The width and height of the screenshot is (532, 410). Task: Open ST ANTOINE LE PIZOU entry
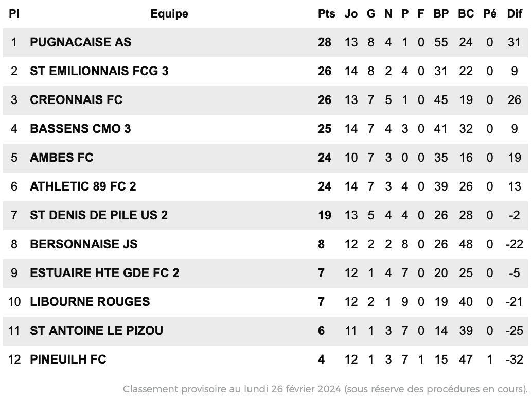96,331
